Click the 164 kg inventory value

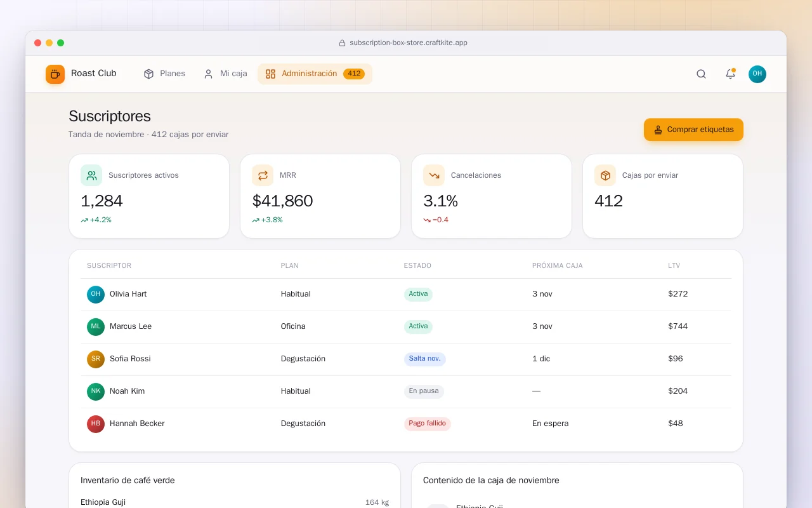377,502
